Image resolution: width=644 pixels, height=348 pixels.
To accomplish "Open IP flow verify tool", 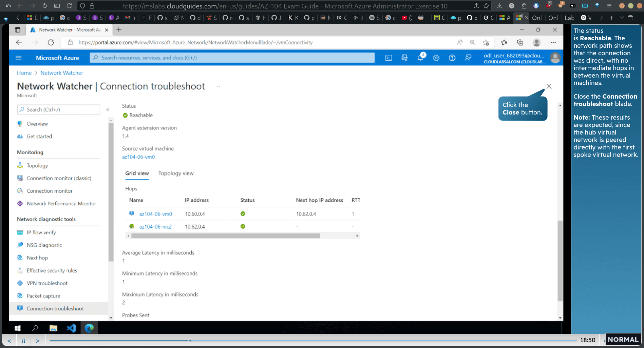I will [41, 232].
